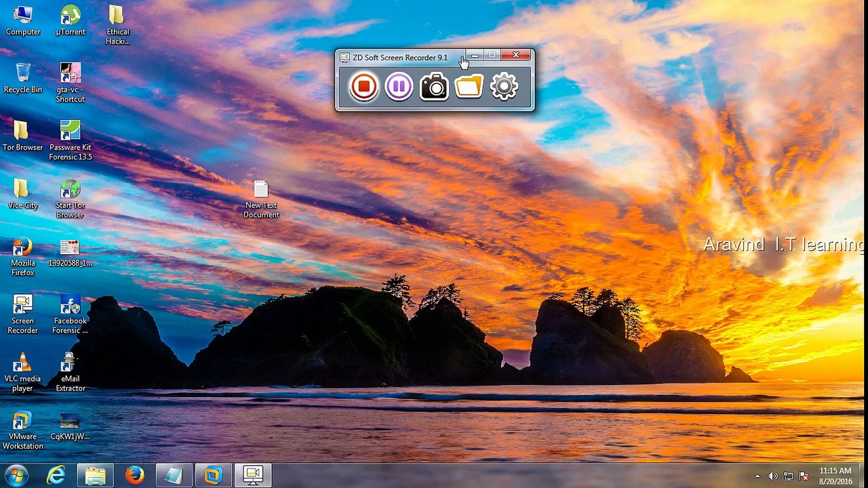Image resolution: width=868 pixels, height=488 pixels.
Task: Click the Show desktop strip beside the clock
Action: [x=863, y=476]
